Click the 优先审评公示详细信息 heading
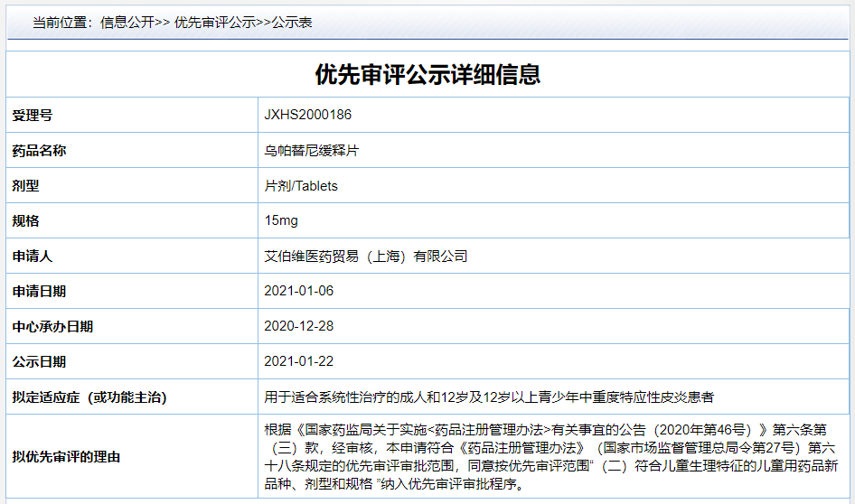This screenshot has height=504, width=855. (427, 74)
